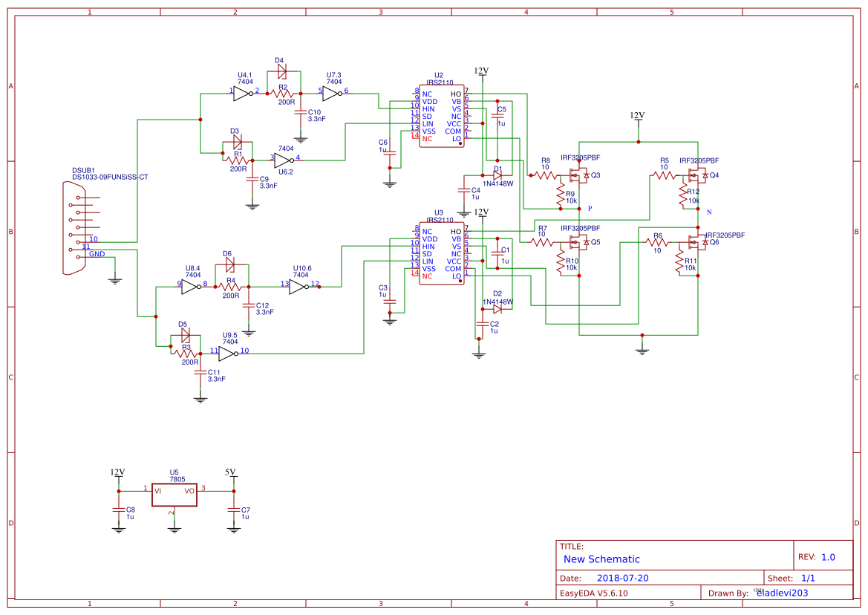The image size is (868, 615).
Task: Select resistor R2 200R symbol
Action: 281,93
